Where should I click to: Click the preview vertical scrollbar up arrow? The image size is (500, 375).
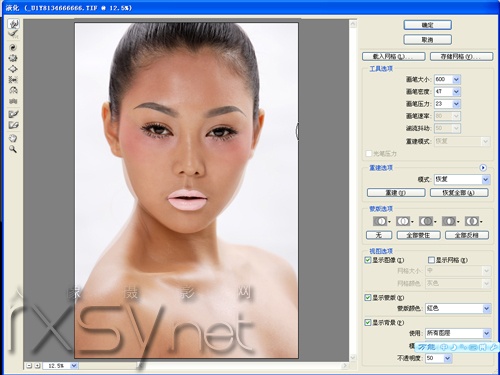pos(353,24)
